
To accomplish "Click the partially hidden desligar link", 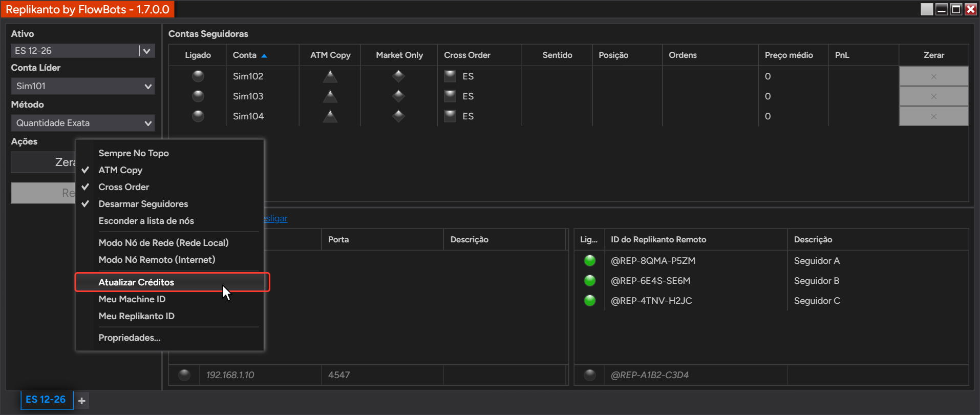I will pyautogui.click(x=276, y=219).
